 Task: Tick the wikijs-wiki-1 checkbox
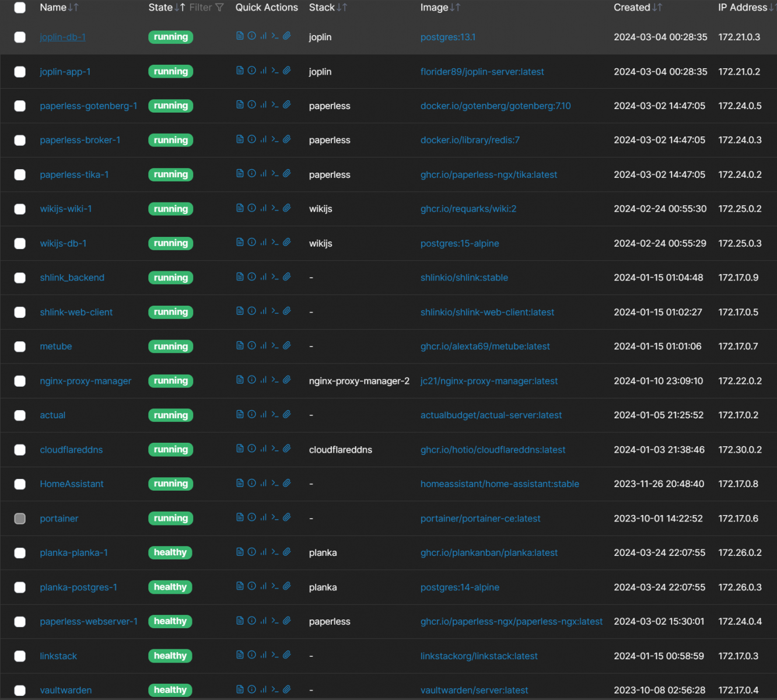pos(20,209)
